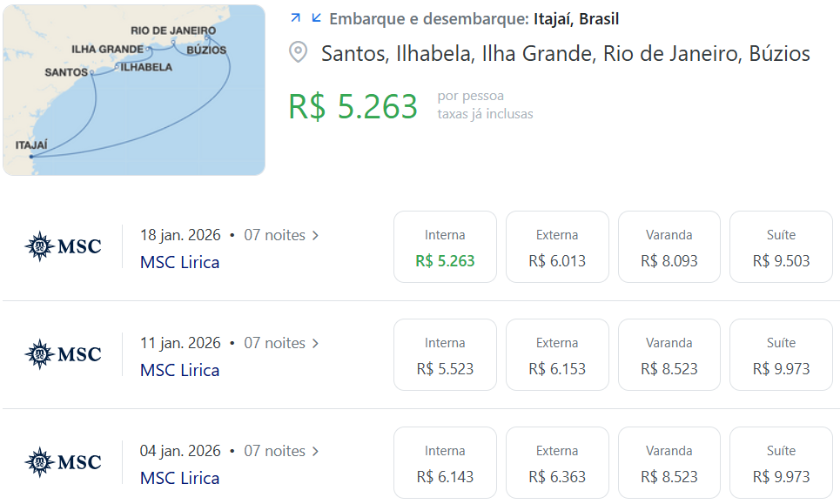The width and height of the screenshot is (840, 504).
Task: Pick Externa cabin at R$ 6.153
Action: tap(557, 354)
